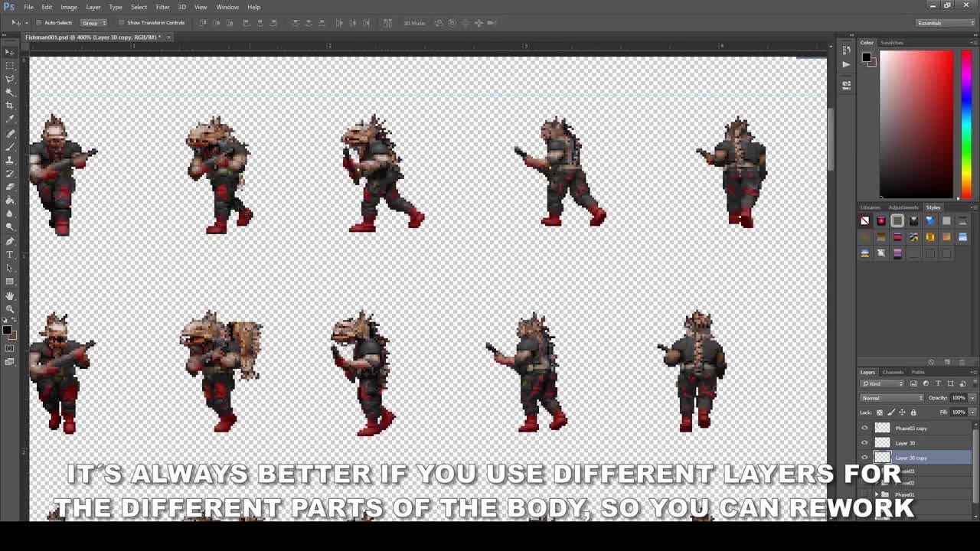
Task: Open the Filter menu
Action: (x=162, y=7)
